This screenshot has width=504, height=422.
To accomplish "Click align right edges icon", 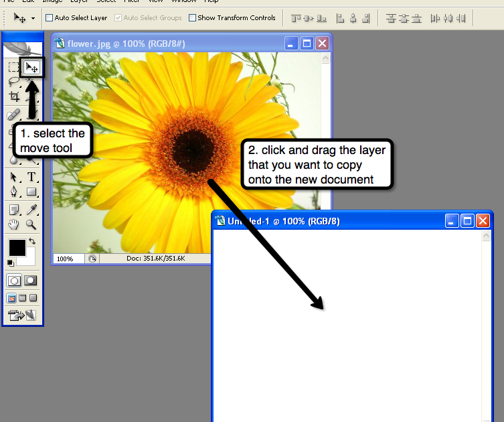I will click(366, 18).
